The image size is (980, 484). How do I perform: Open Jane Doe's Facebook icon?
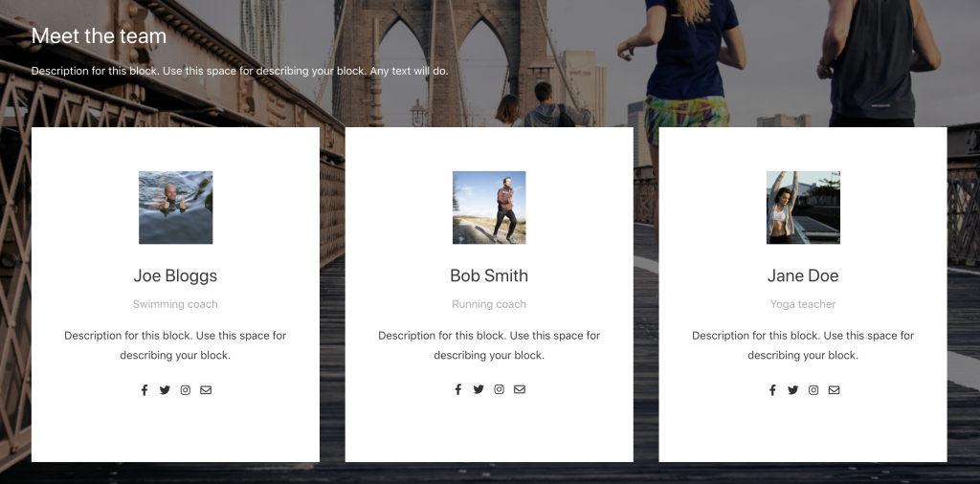click(772, 389)
